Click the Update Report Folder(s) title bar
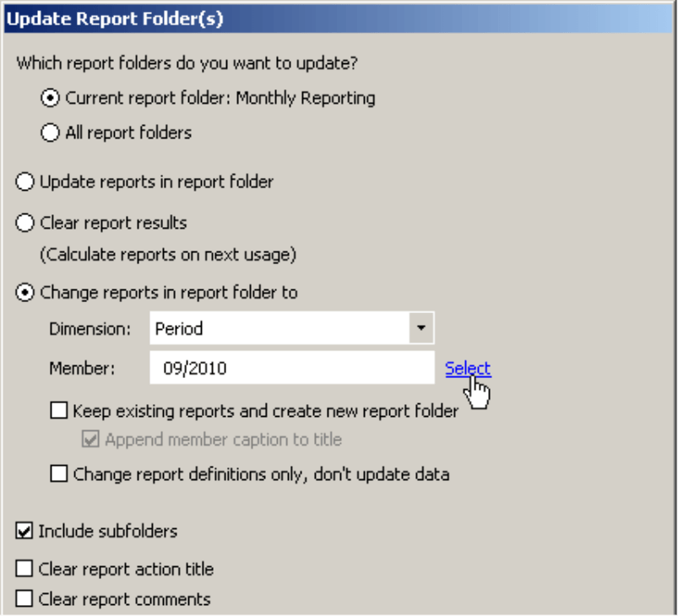This screenshot has width=678, height=616. click(x=339, y=19)
